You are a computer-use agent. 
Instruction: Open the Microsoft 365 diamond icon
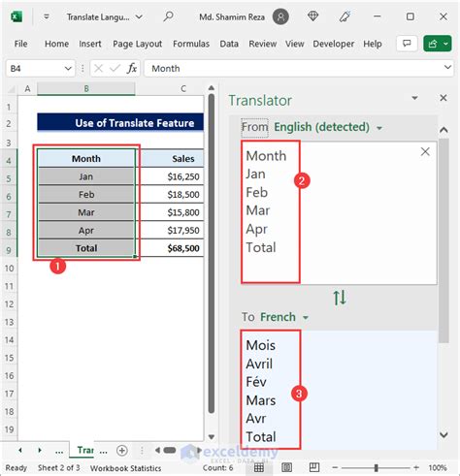pos(312,16)
